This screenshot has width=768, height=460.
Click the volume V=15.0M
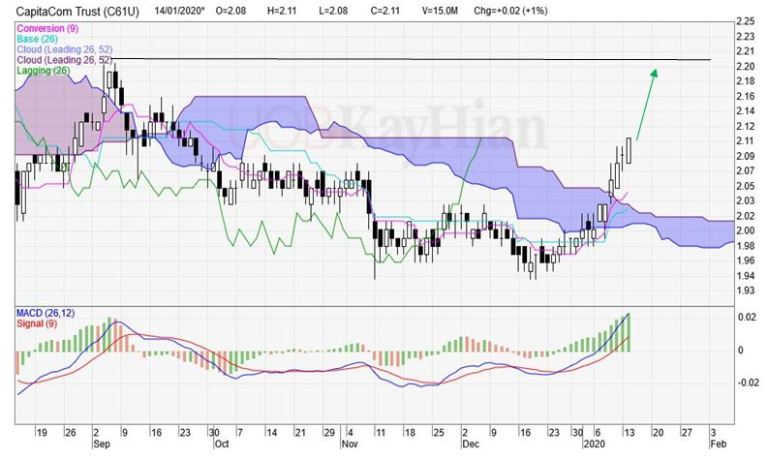click(x=440, y=10)
